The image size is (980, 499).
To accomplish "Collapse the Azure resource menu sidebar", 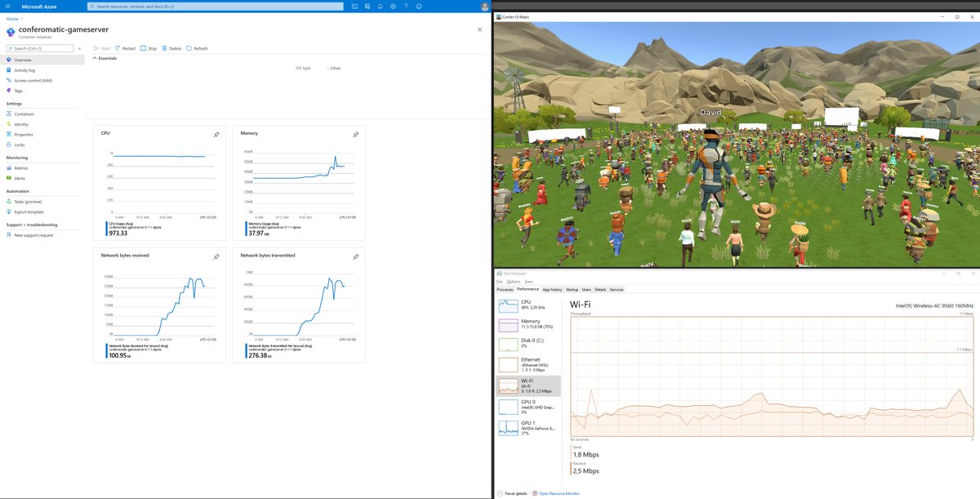I will tap(80, 48).
